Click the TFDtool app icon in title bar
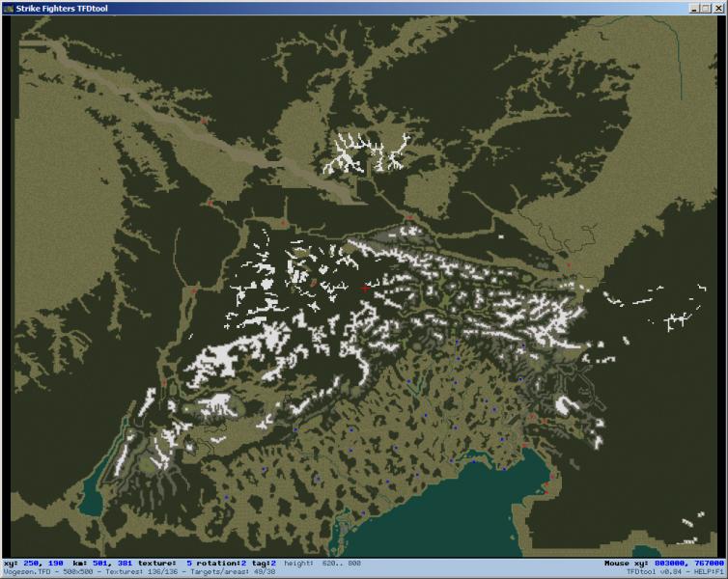This screenshot has width=728, height=579. [9, 9]
